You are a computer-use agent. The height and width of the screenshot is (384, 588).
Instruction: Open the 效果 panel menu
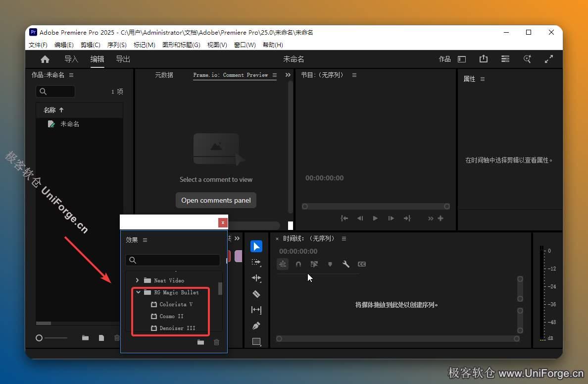point(145,240)
